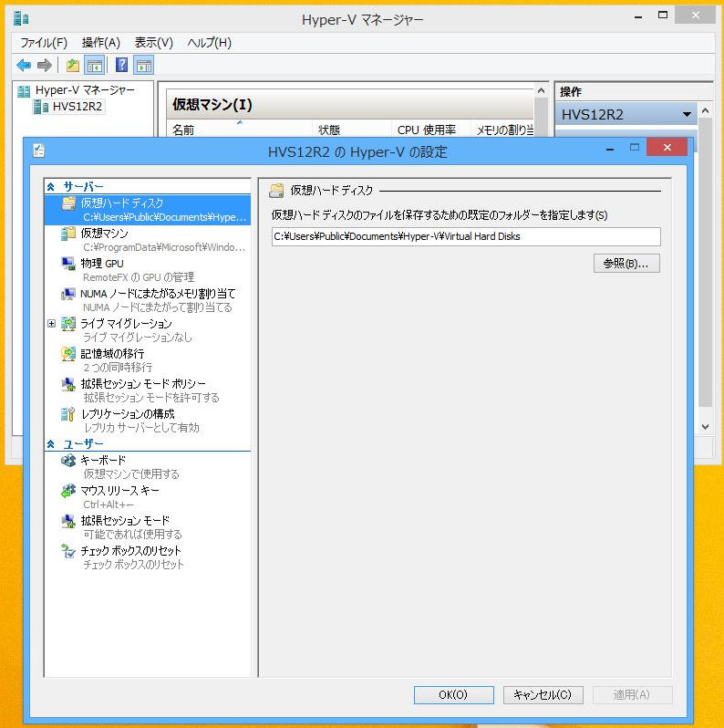Click the Ctrl+Alt+← value text
This screenshot has height=728, width=724.
109,504
